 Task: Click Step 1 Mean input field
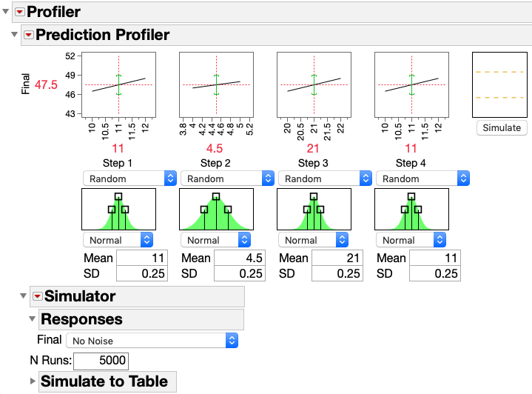tap(142, 258)
